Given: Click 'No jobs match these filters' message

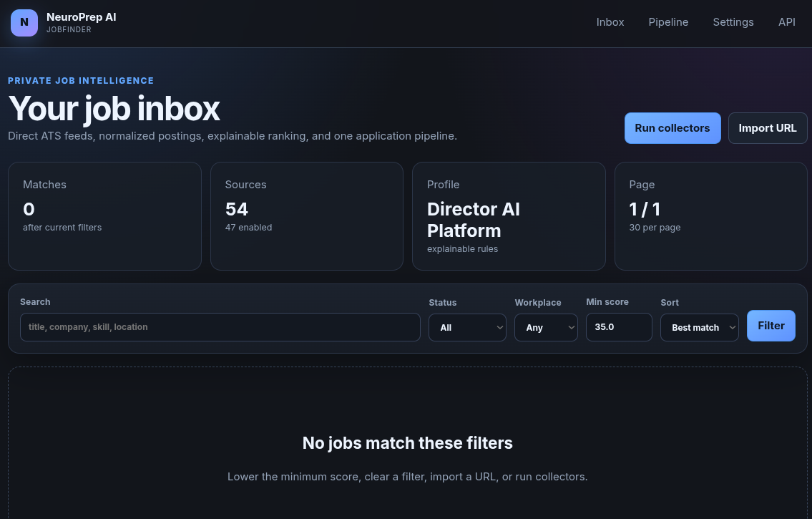Looking at the screenshot, I should 408,443.
